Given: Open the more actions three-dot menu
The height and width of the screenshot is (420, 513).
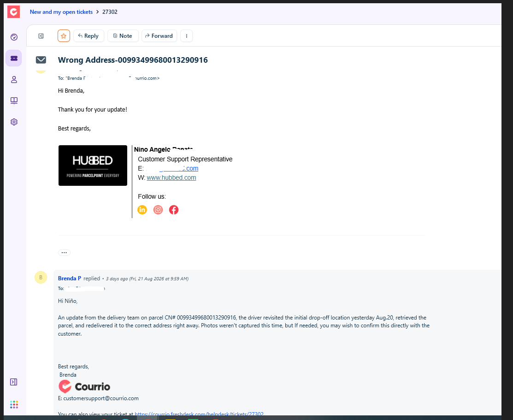Looking at the screenshot, I should (187, 36).
